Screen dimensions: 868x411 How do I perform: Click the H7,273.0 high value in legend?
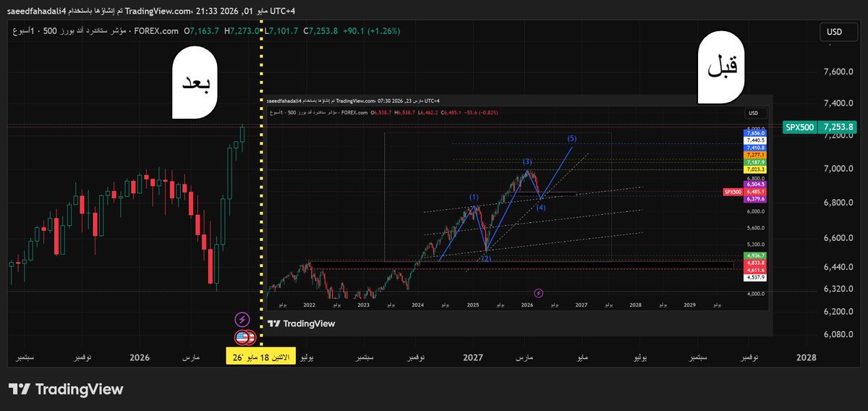pyautogui.click(x=242, y=32)
